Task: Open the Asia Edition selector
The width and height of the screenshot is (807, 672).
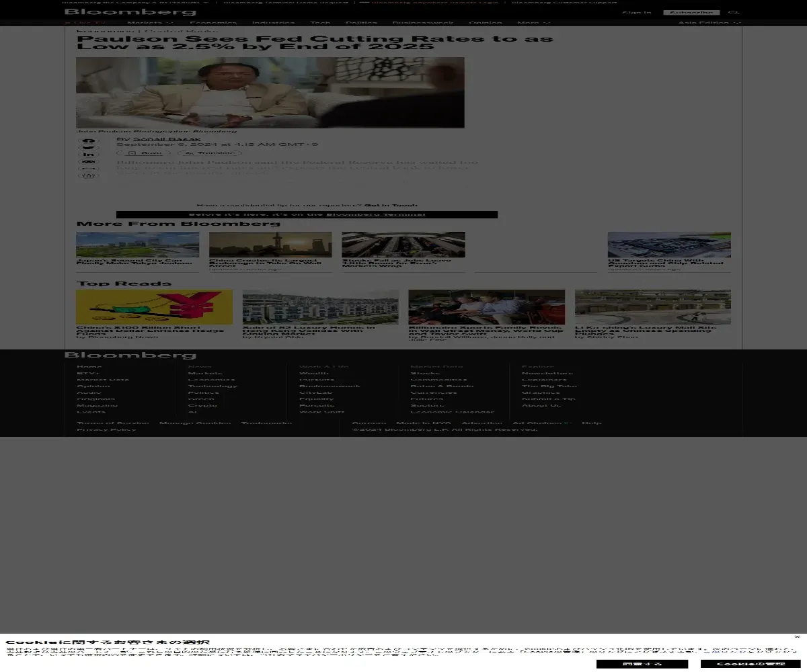Action: (709, 23)
